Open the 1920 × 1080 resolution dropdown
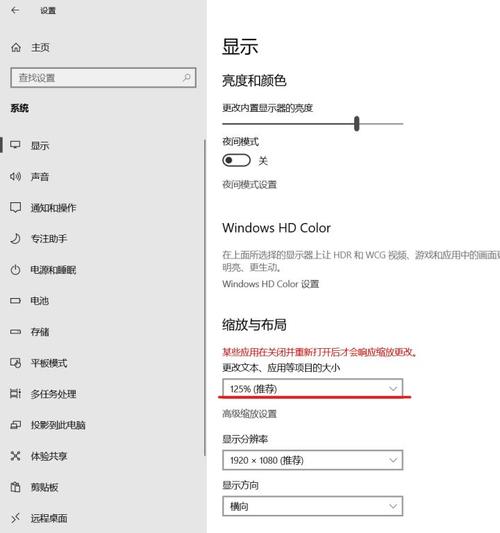 313,460
